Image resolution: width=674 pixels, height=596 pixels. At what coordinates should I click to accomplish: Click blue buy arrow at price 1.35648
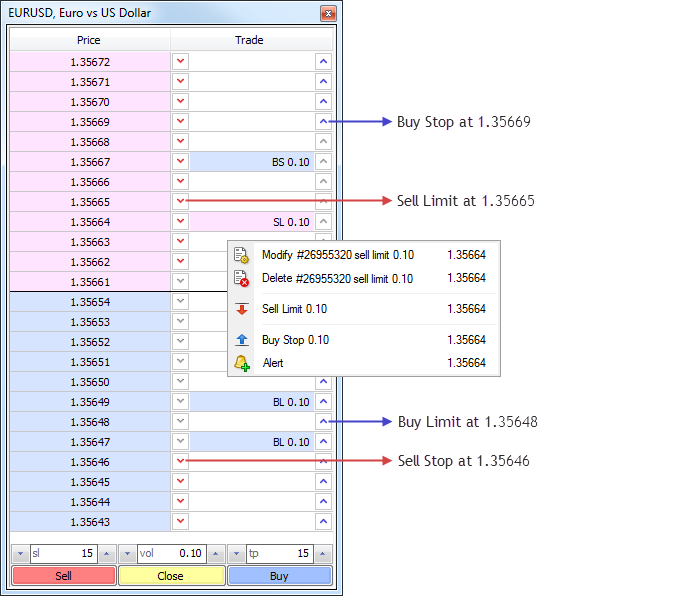(323, 422)
